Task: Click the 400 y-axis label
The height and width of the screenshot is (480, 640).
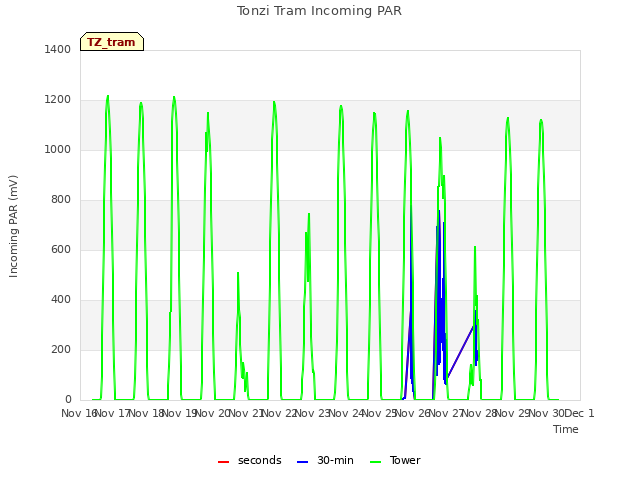Action: [x=61, y=300]
